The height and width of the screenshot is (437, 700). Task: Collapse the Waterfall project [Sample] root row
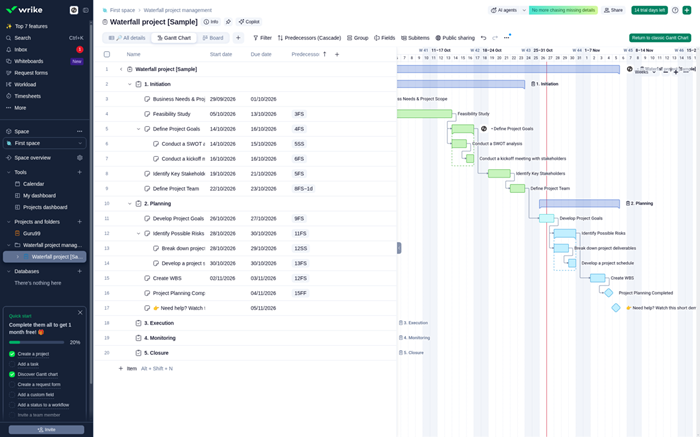tap(121, 69)
